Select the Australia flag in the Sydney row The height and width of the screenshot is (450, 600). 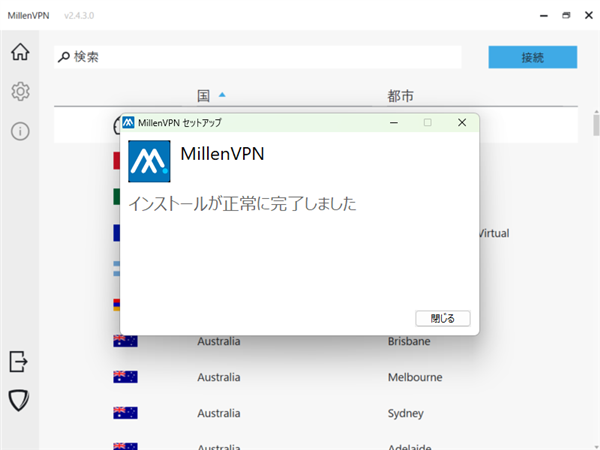[125, 413]
